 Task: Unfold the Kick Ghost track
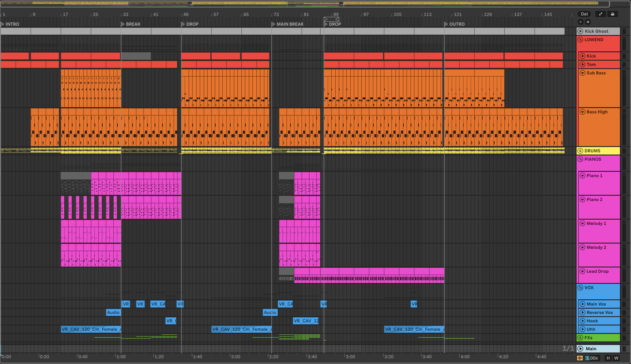click(x=581, y=31)
